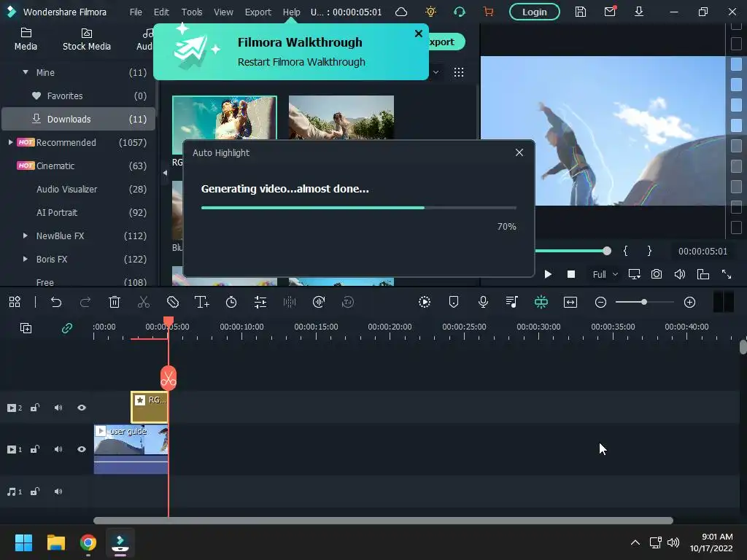Collapse the Mine category
Viewport: 747px width, 560px height.
click(x=26, y=72)
